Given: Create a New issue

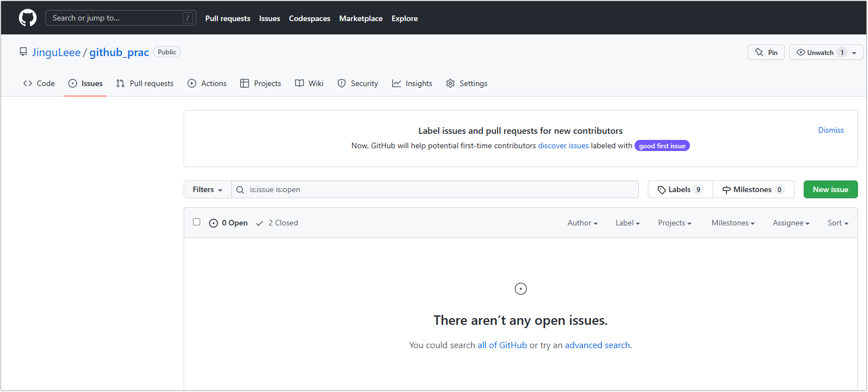Looking at the screenshot, I should pyautogui.click(x=830, y=189).
